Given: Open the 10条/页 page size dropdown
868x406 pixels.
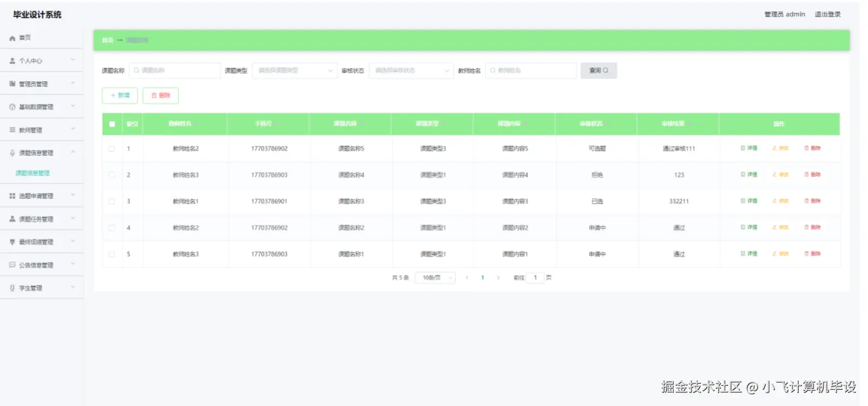Looking at the screenshot, I should [435, 278].
